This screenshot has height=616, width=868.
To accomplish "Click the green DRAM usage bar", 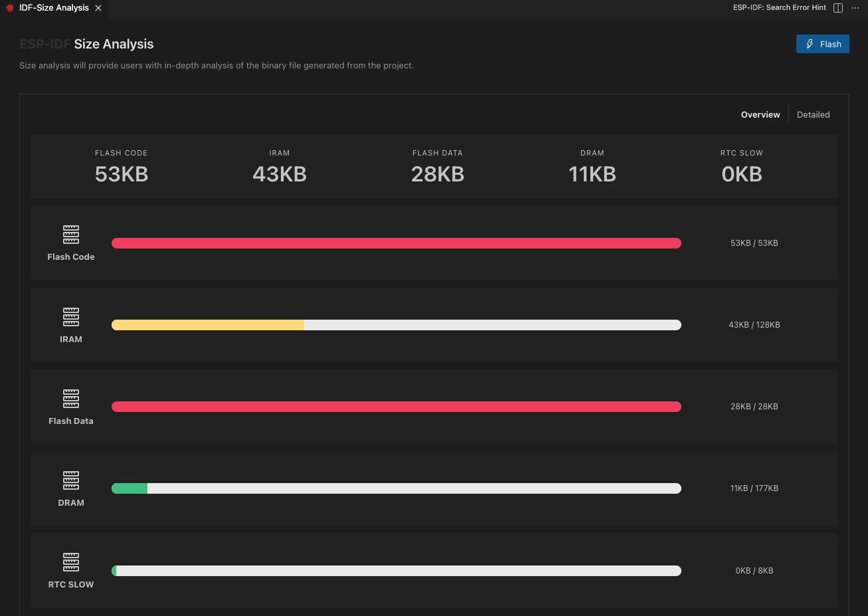I will point(130,488).
